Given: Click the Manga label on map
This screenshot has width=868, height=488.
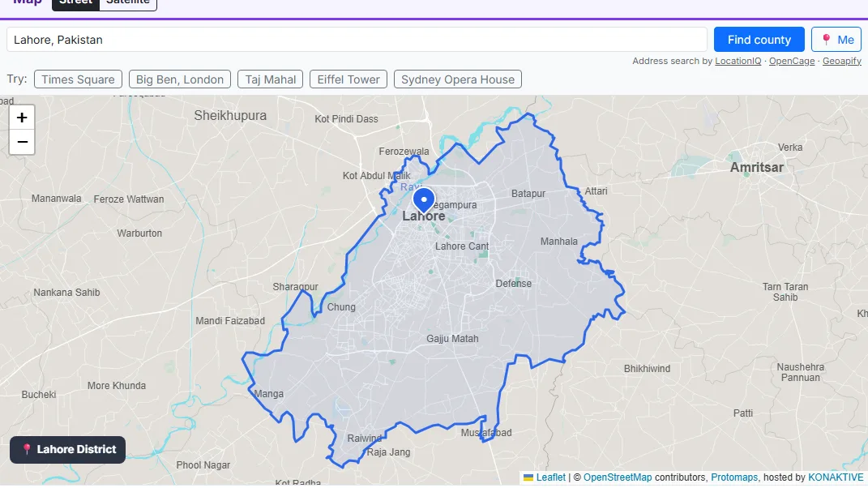Looking at the screenshot, I should [x=268, y=394].
